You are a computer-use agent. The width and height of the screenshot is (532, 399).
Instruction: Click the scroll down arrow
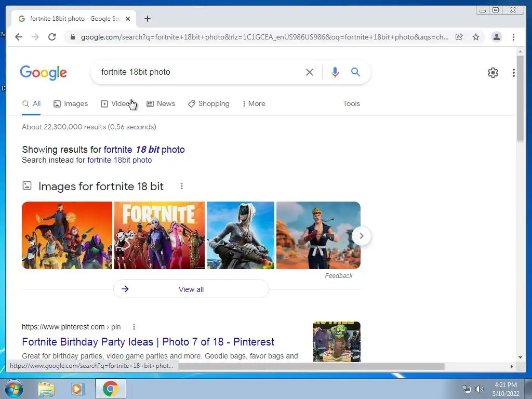520,357
